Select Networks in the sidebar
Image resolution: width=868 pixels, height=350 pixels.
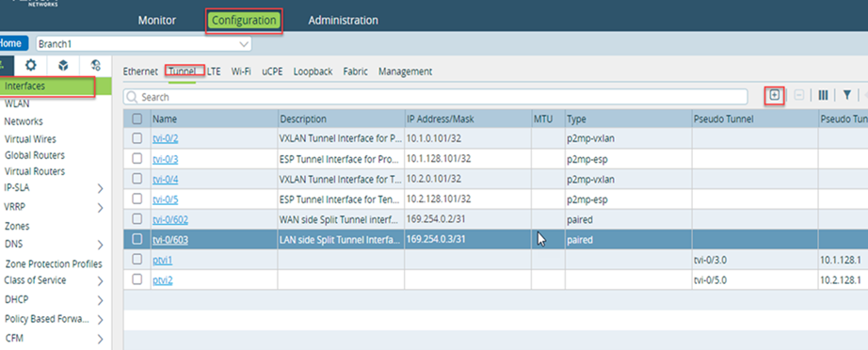pos(24,121)
